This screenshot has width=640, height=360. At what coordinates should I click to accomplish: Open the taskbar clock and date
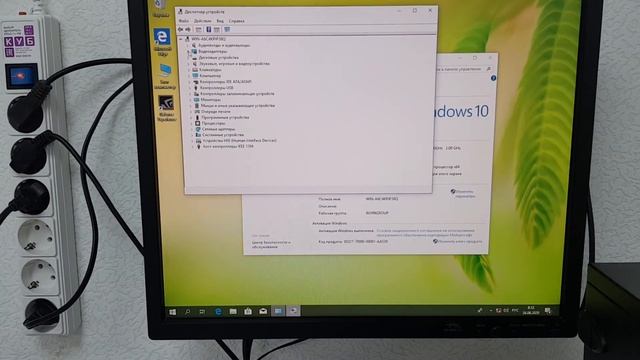[x=531, y=310]
